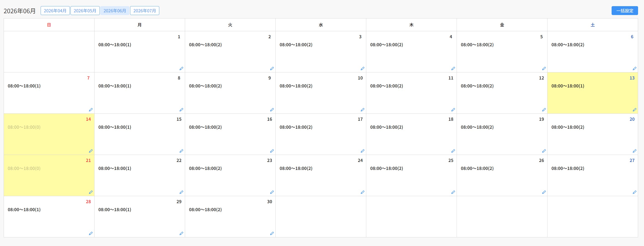Click the 08:00～18:00(0) entry on June 14
The width and height of the screenshot is (644, 246).
pyautogui.click(x=24, y=127)
